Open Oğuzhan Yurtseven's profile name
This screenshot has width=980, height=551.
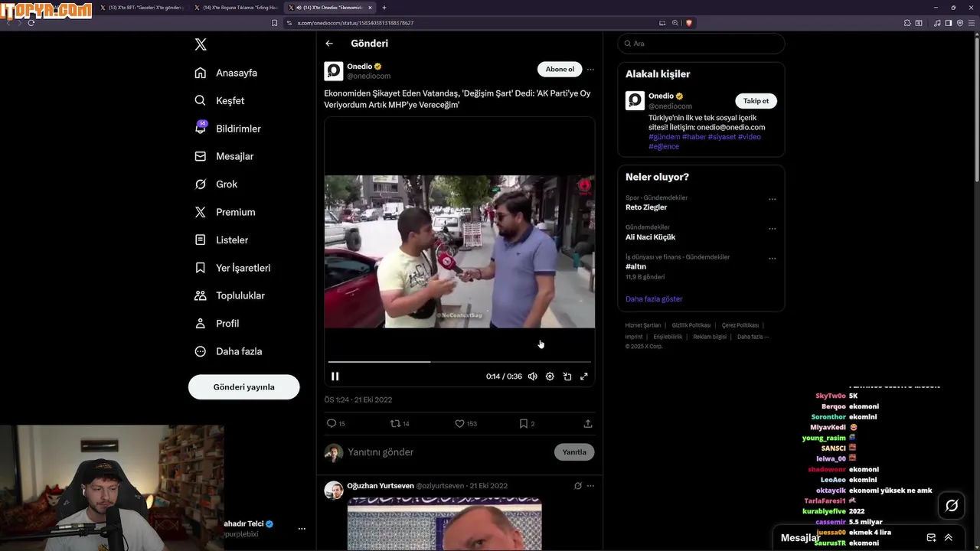pos(381,486)
